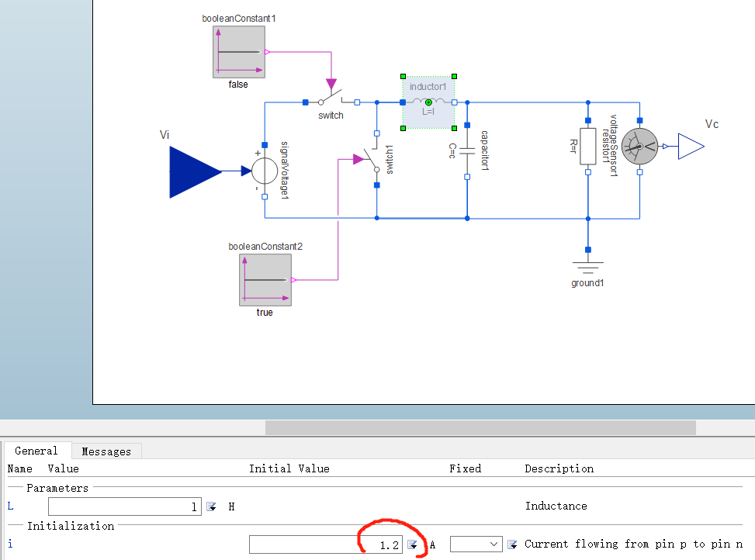Click the inductance L value field
The height and width of the screenshot is (560, 755).
coord(125,506)
